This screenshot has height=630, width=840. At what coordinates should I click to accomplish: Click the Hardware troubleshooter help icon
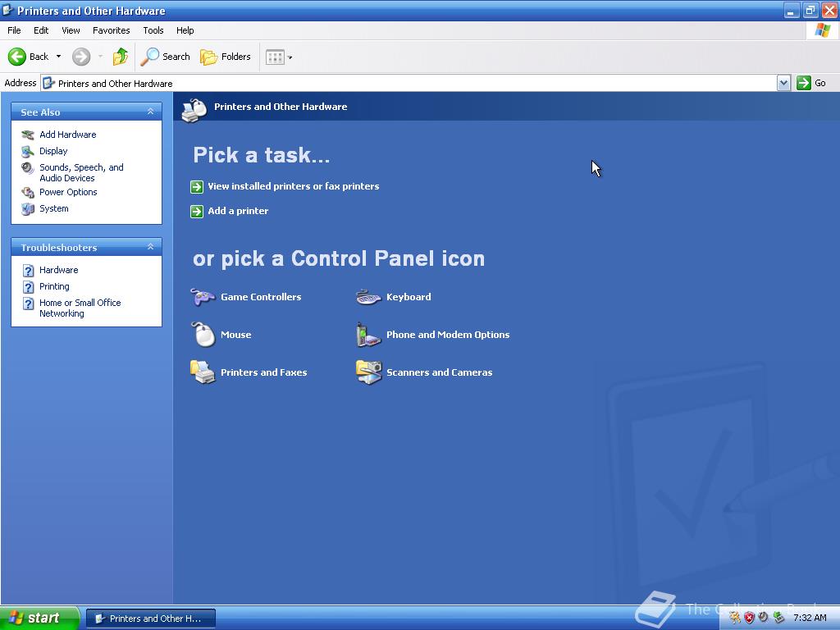29,271
